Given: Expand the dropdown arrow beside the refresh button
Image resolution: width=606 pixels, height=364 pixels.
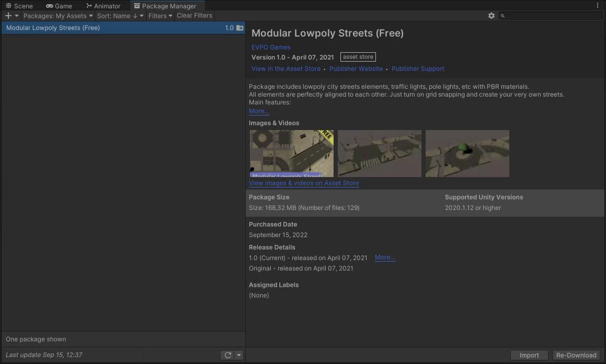Looking at the screenshot, I should [239, 355].
